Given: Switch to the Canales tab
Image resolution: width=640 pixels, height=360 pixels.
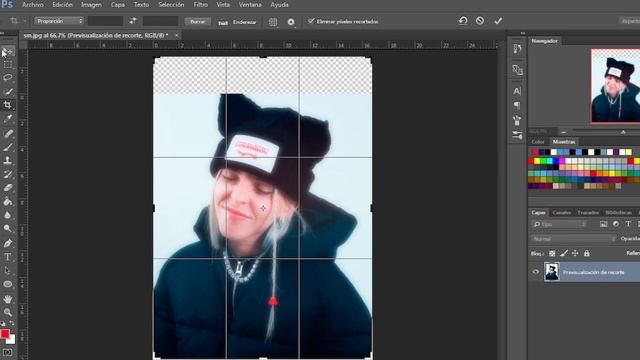Looking at the screenshot, I should (562, 213).
